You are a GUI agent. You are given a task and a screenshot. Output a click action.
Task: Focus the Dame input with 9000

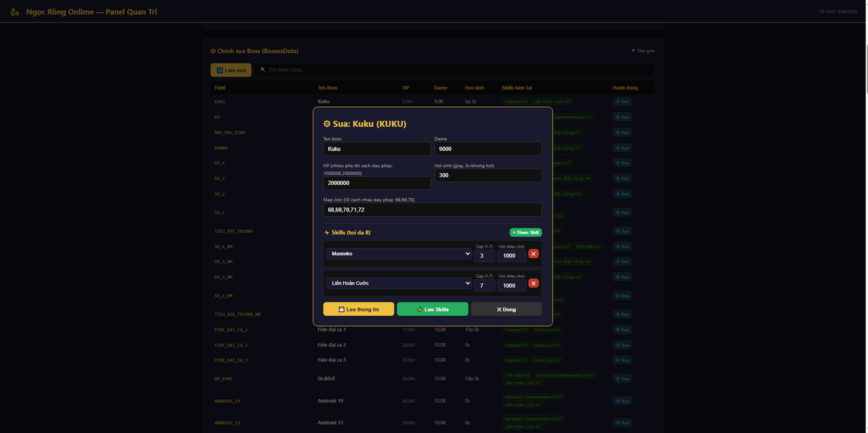click(488, 148)
